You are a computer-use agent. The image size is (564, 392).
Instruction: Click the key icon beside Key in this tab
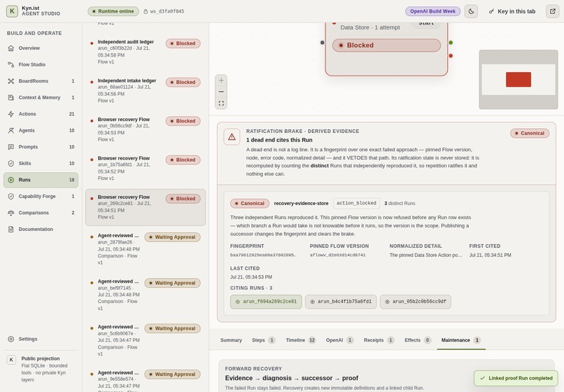[x=491, y=11]
